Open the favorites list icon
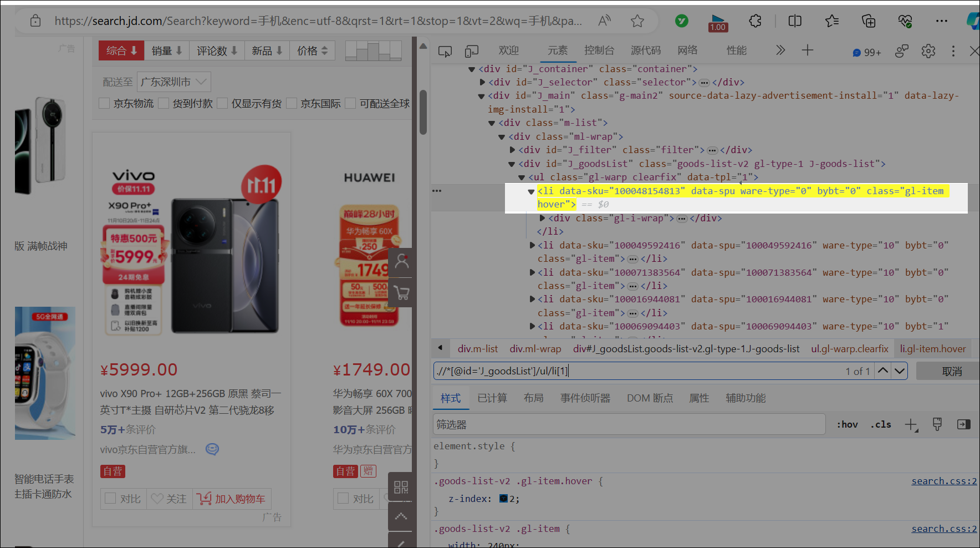The width and height of the screenshot is (980, 548). tap(831, 21)
